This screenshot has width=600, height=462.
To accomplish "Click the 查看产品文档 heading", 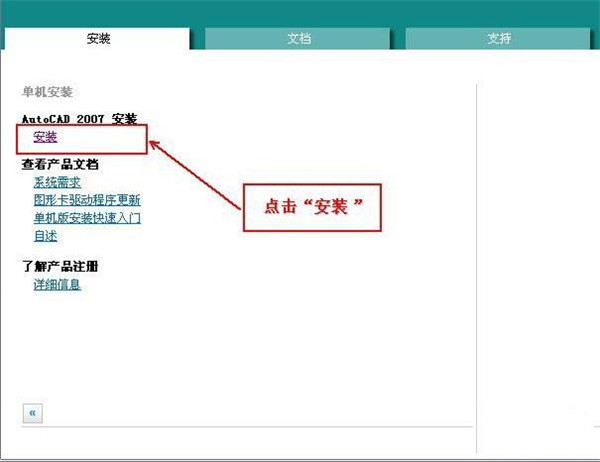I will [60, 164].
